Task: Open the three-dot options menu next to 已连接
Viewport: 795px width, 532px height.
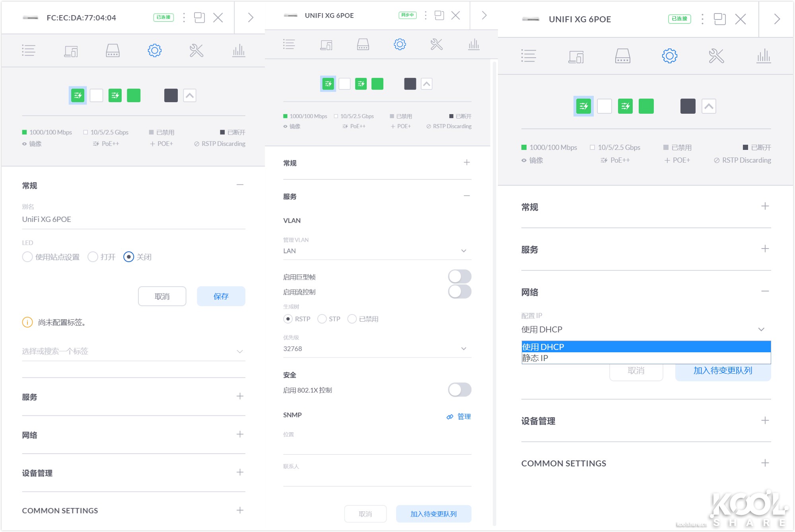Action: 183,17
